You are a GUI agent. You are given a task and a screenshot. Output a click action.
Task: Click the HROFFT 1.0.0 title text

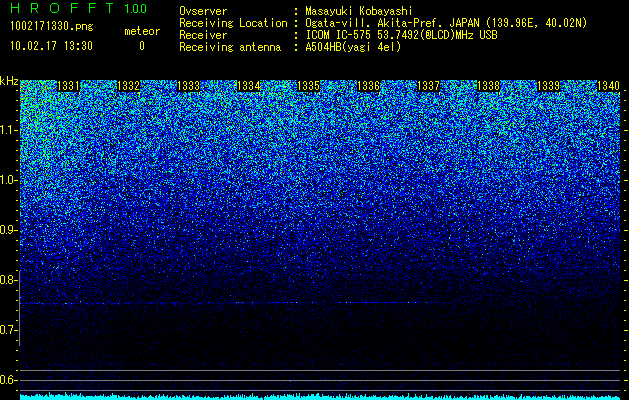(78, 8)
